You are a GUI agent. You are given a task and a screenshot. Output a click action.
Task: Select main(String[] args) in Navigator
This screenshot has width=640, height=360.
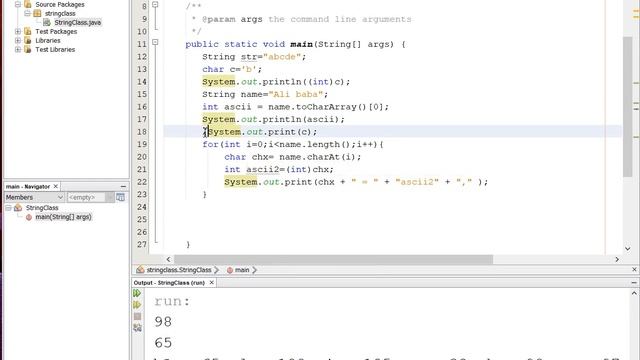click(63, 217)
